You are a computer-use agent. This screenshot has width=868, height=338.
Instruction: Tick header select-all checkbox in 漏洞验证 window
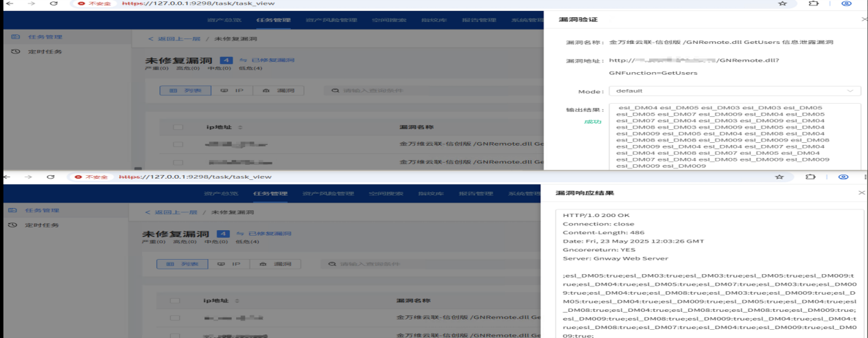pyautogui.click(x=178, y=127)
